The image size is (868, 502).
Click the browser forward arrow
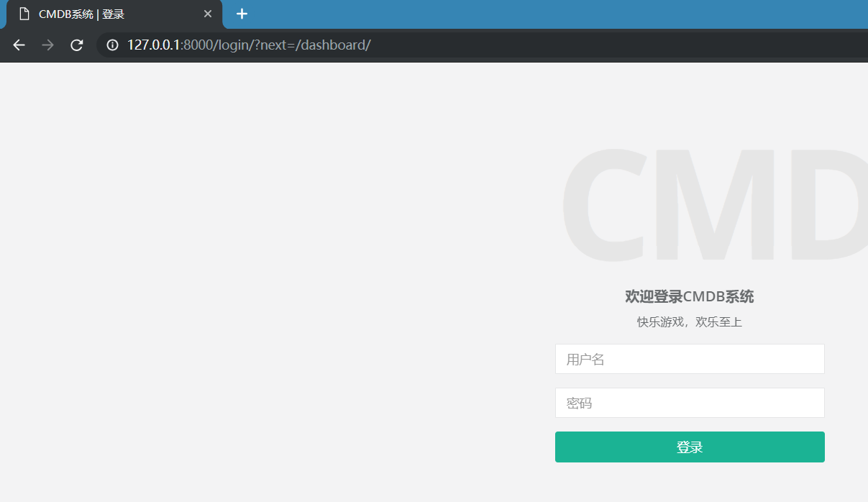(x=48, y=45)
